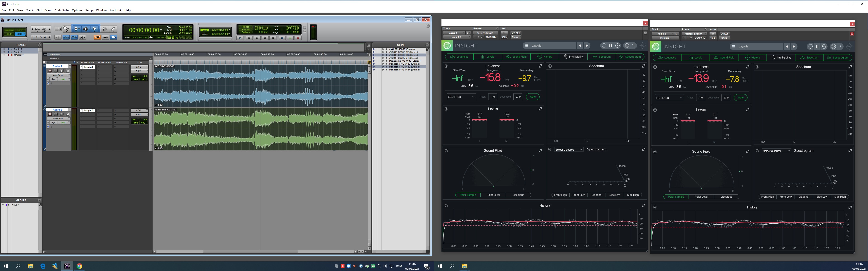Viewport: 868px width, 271px height.
Task: Open settings gear in left Insight header
Action: click(627, 46)
